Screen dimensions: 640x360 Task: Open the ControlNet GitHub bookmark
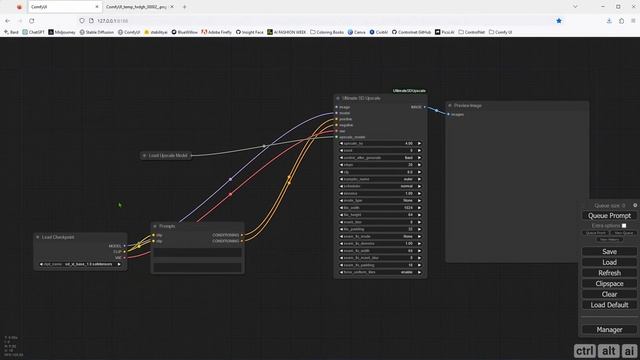pyautogui.click(x=411, y=32)
